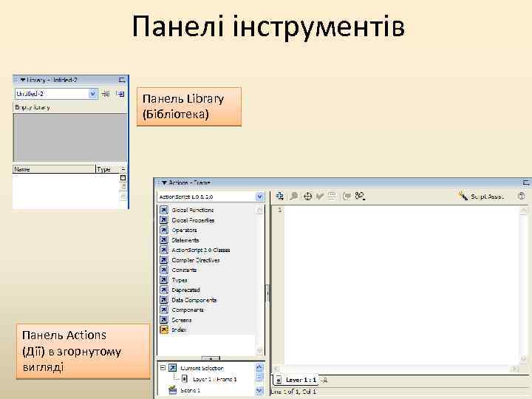Screen dimensions: 532x399
Task: Open the ActionScript 2.0 Classes category
Action: pos(201,250)
